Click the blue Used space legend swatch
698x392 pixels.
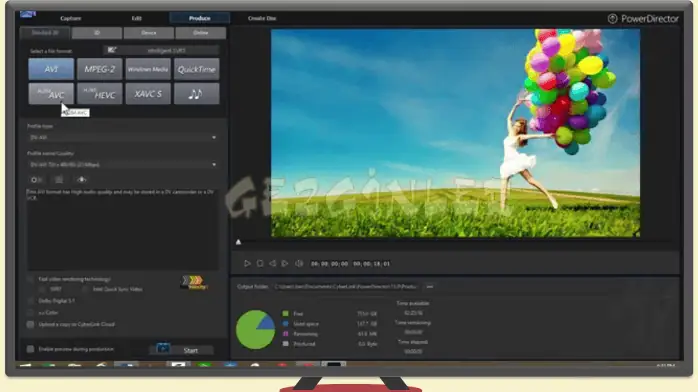pyautogui.click(x=285, y=324)
